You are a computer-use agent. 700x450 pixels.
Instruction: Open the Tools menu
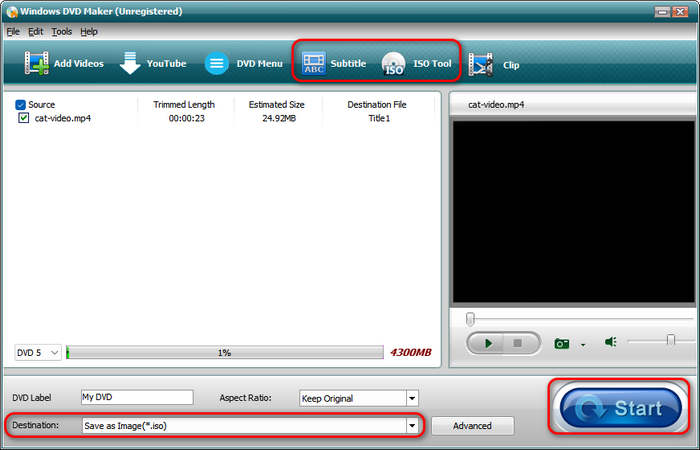coord(61,32)
